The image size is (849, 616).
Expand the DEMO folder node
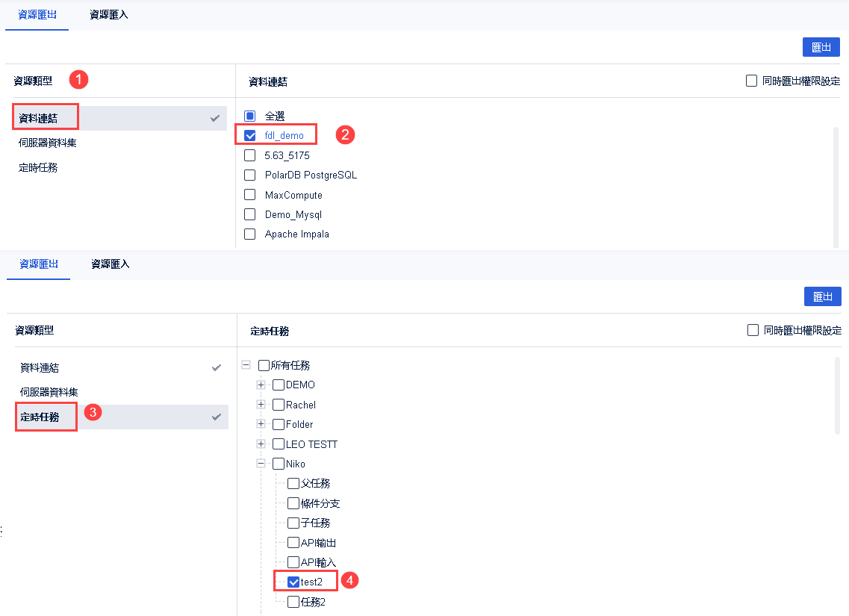pyautogui.click(x=261, y=385)
